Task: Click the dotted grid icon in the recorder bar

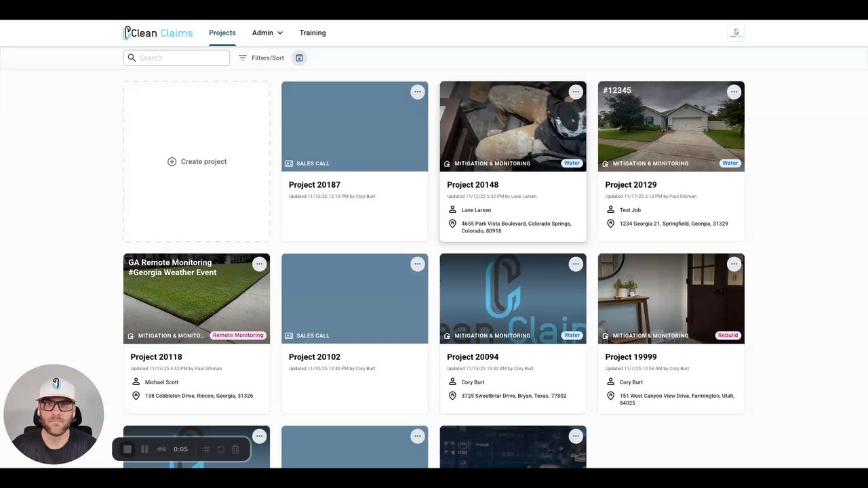Action: click(206, 449)
